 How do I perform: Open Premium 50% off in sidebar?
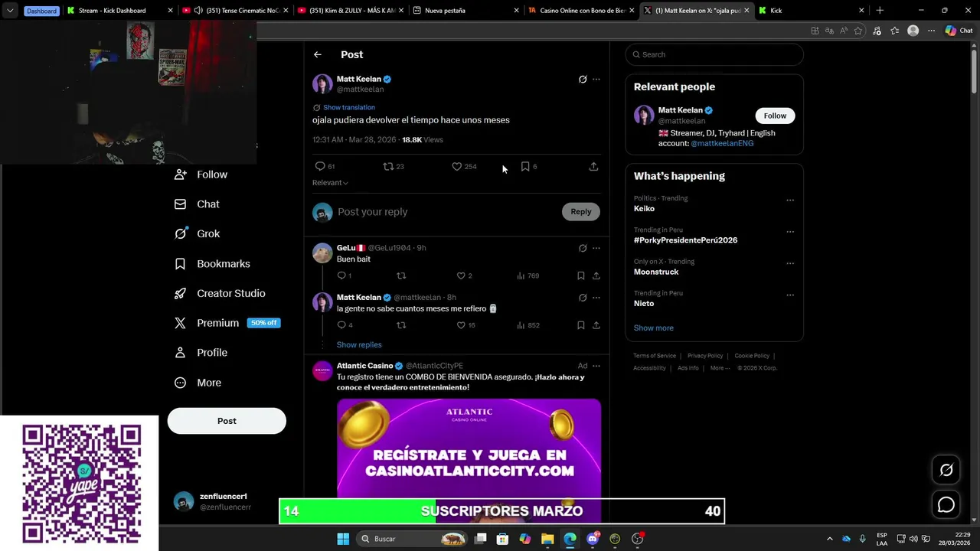tap(227, 323)
